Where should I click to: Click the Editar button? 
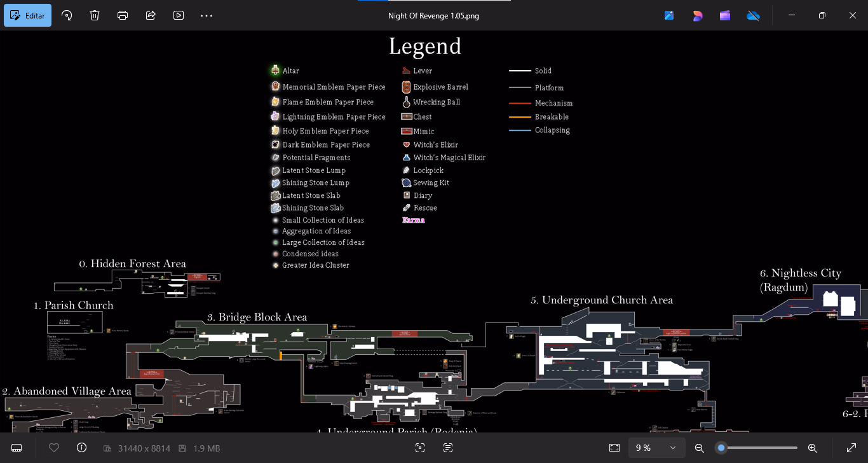(x=28, y=15)
